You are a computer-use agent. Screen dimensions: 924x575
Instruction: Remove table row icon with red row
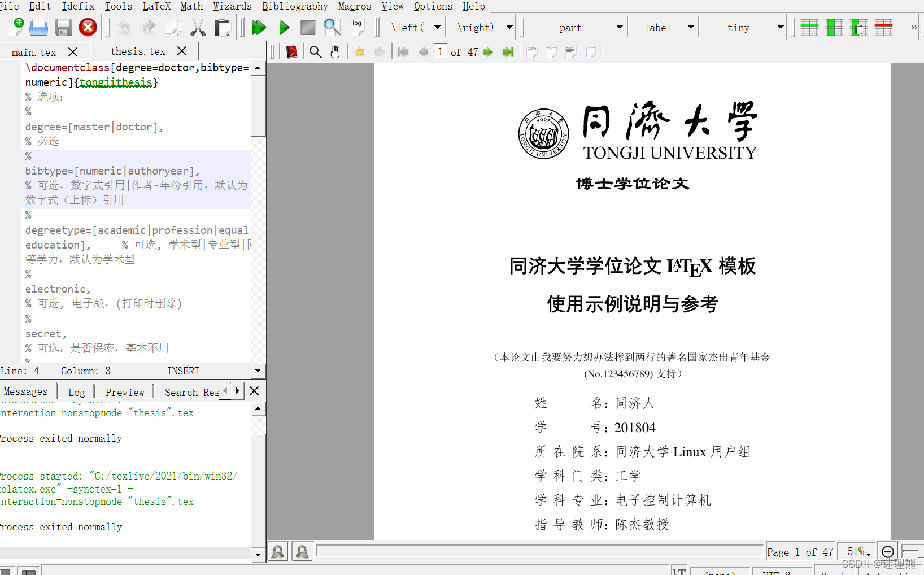coord(883,27)
